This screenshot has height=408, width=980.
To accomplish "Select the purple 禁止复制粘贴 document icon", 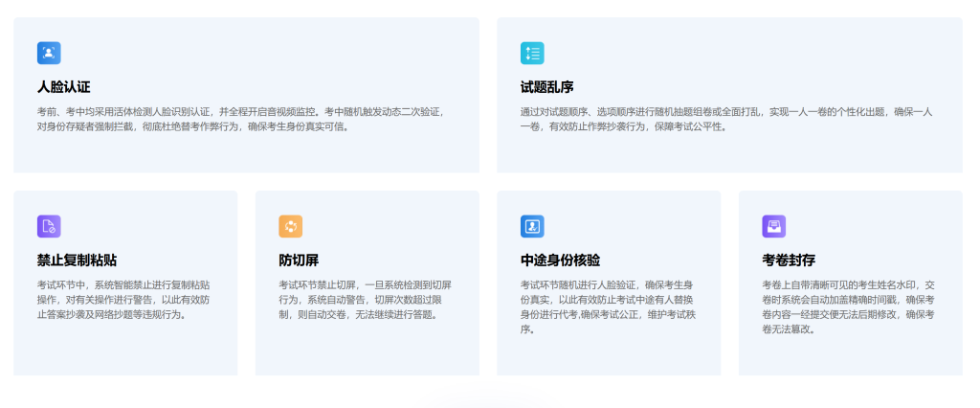I will [x=49, y=226].
